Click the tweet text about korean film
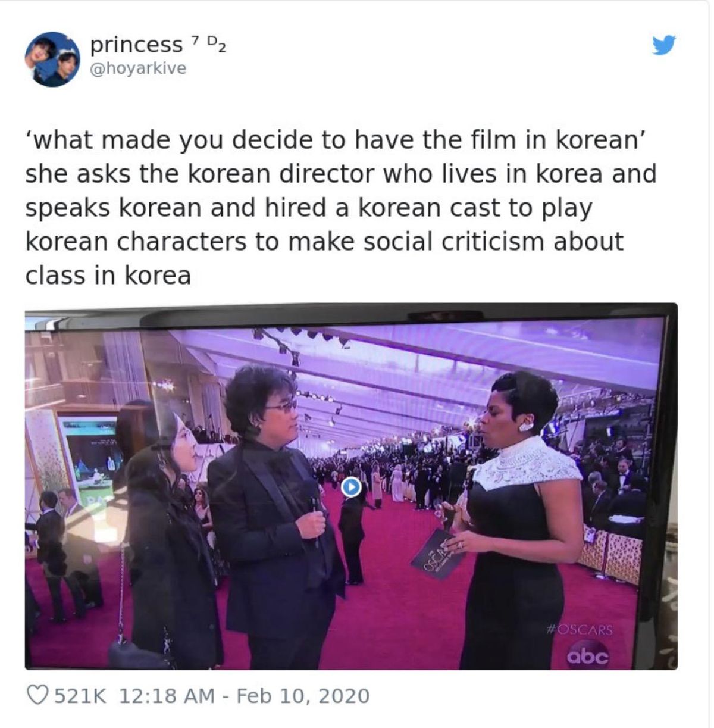Viewport: 714px width, 728px height. 340,208
